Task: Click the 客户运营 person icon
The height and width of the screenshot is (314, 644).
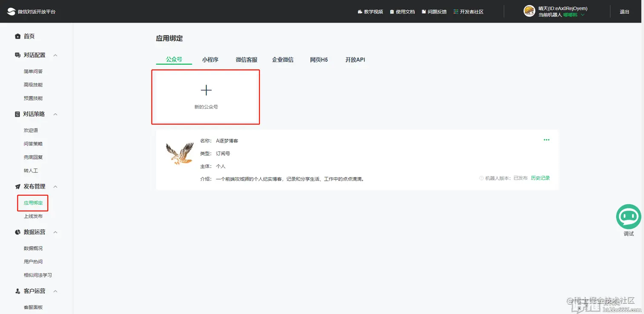Action: click(x=17, y=291)
